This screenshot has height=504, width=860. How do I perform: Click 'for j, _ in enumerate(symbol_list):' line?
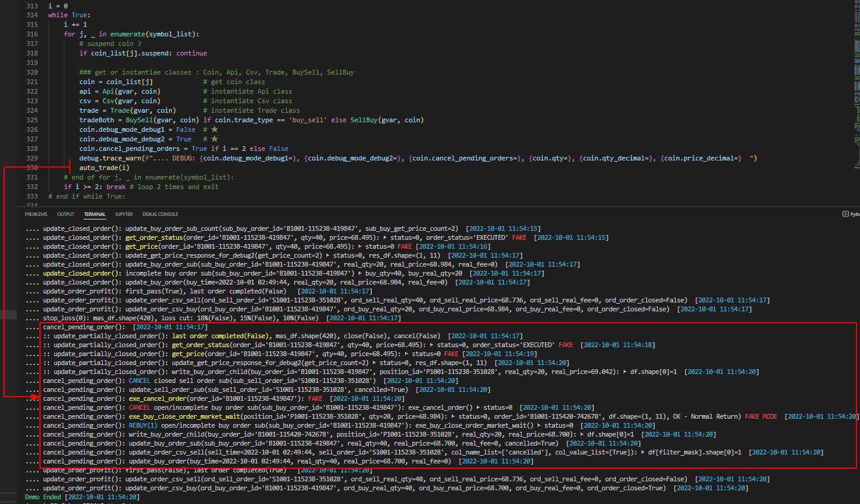pos(131,34)
